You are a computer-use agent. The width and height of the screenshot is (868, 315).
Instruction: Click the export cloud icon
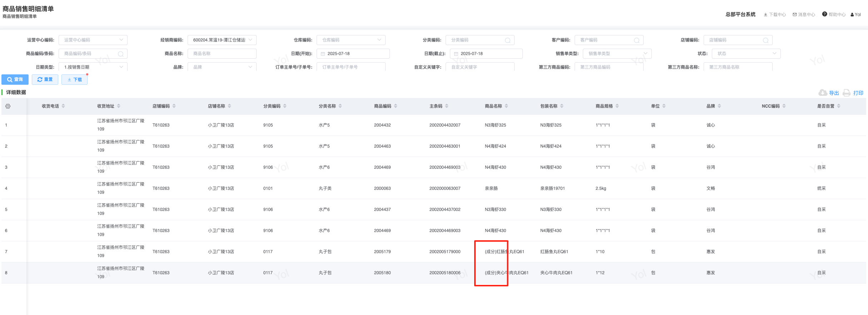[x=823, y=93]
